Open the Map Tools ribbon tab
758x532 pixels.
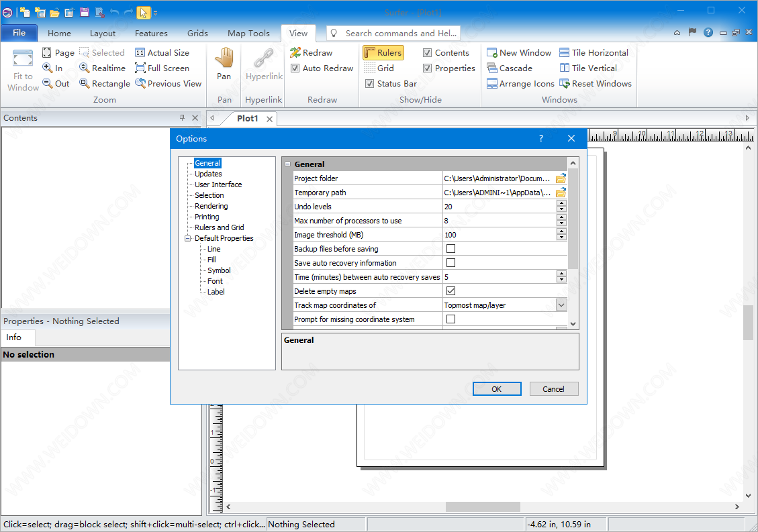[x=248, y=34]
